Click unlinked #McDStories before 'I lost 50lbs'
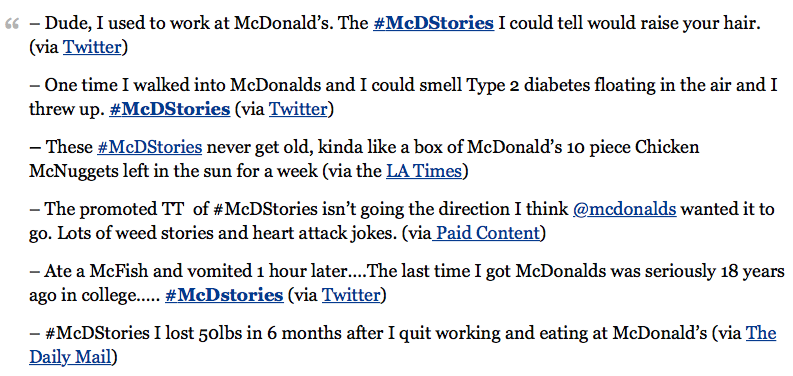Image resolution: width=793 pixels, height=376 pixels. tap(97, 333)
